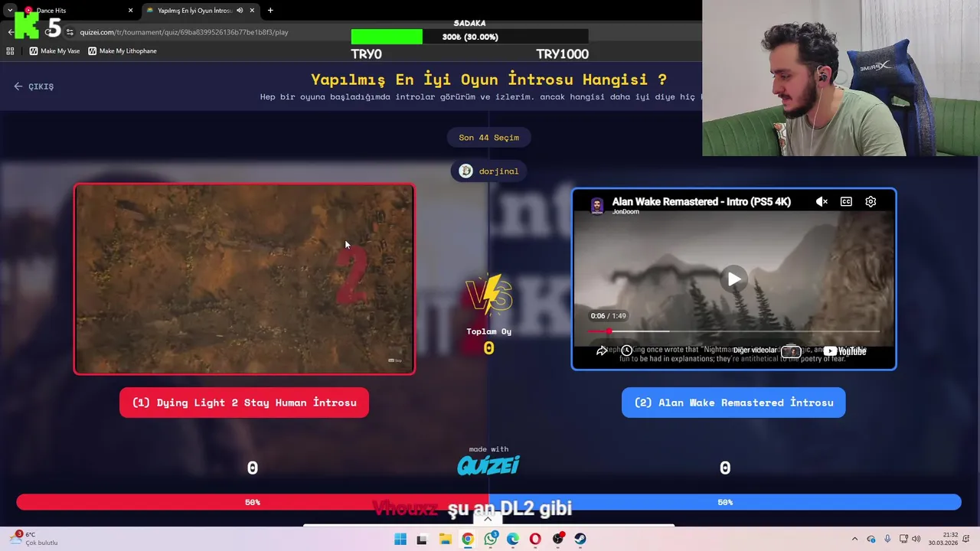The image size is (980, 551).
Task: Select the Dying Light 2 intro video thumbnail
Action: 244,279
